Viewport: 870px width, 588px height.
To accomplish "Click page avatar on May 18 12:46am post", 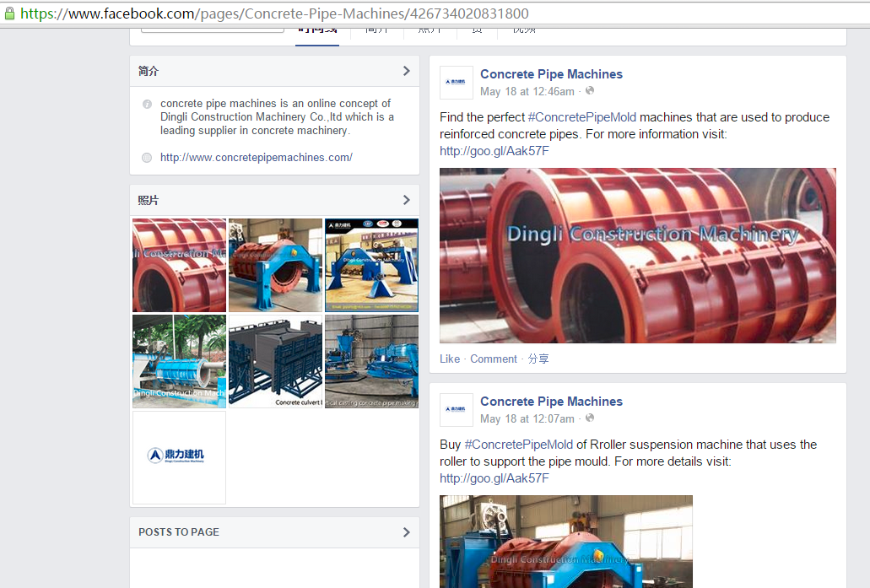I will click(456, 82).
